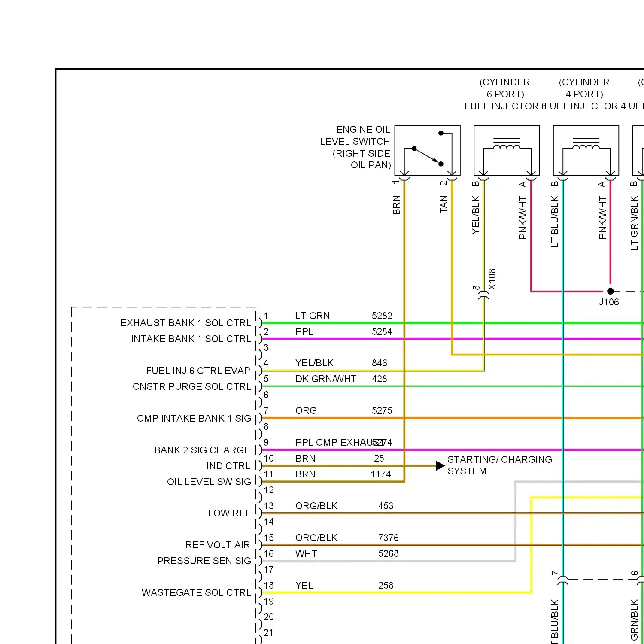Click the vertical 'BRN' label below the oil switch

396,205
